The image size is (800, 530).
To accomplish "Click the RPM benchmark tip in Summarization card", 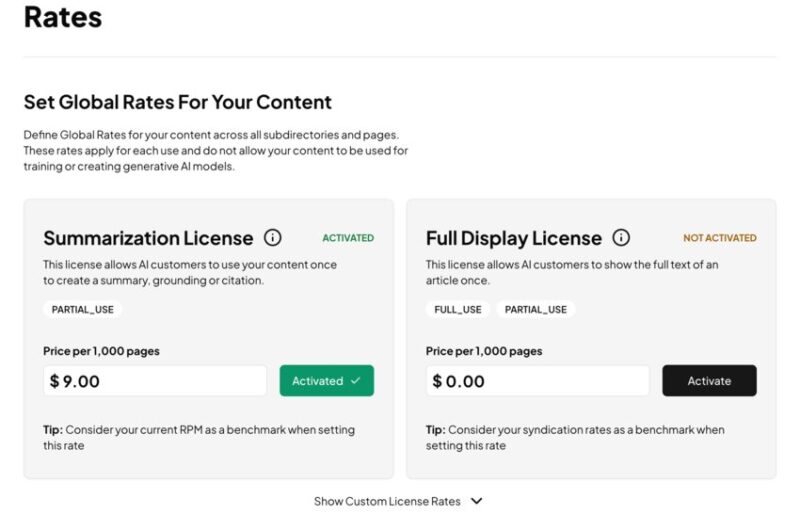I will pyautogui.click(x=198, y=437).
